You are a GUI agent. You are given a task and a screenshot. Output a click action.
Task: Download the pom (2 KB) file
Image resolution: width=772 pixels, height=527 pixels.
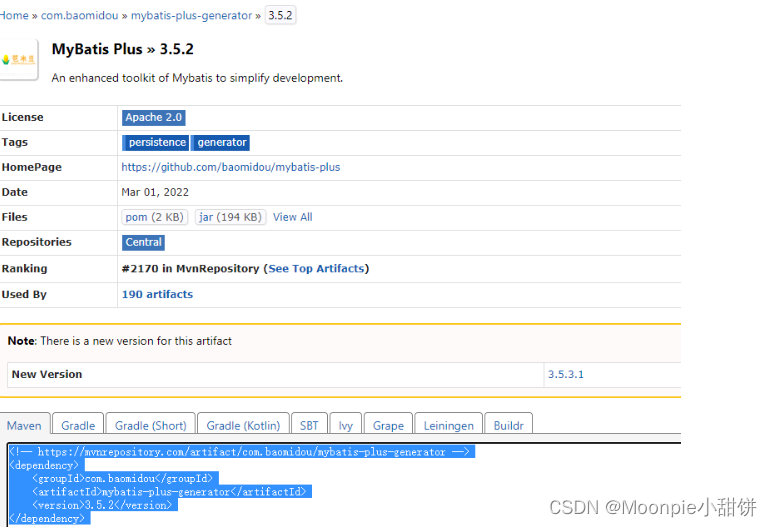[155, 217]
